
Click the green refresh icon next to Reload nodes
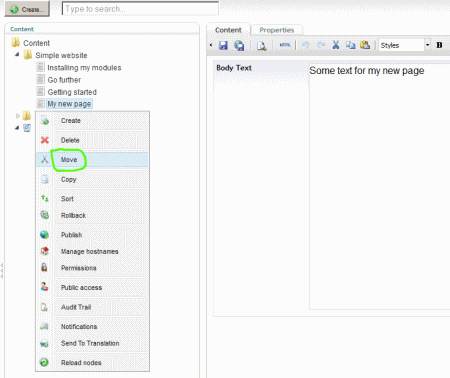[x=44, y=362]
